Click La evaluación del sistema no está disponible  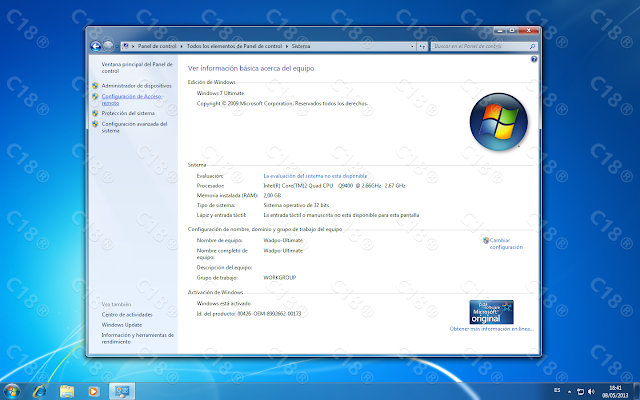pos(316,176)
